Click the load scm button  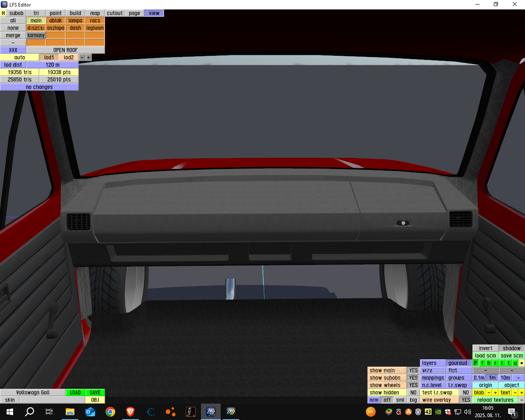(x=486, y=356)
